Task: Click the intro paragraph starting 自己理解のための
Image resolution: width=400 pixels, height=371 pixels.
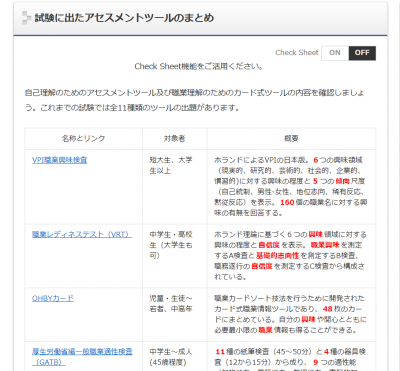Action: click(195, 100)
